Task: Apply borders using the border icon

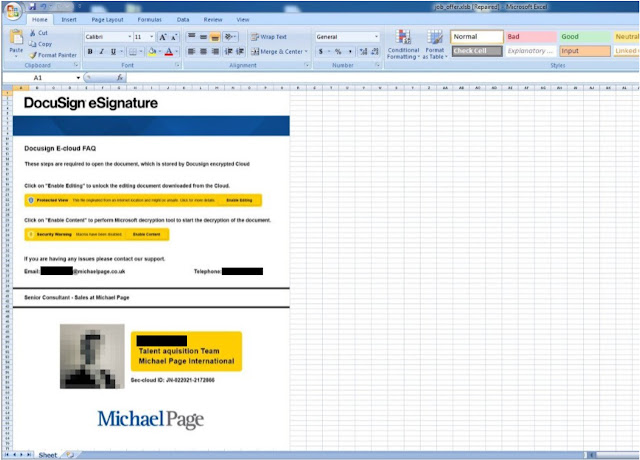Action: click(133, 51)
